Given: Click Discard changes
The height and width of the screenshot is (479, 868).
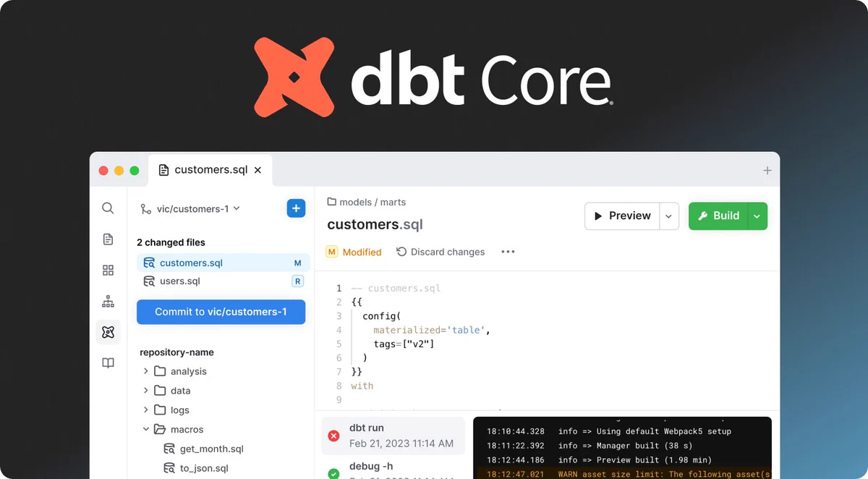Looking at the screenshot, I should [x=441, y=252].
